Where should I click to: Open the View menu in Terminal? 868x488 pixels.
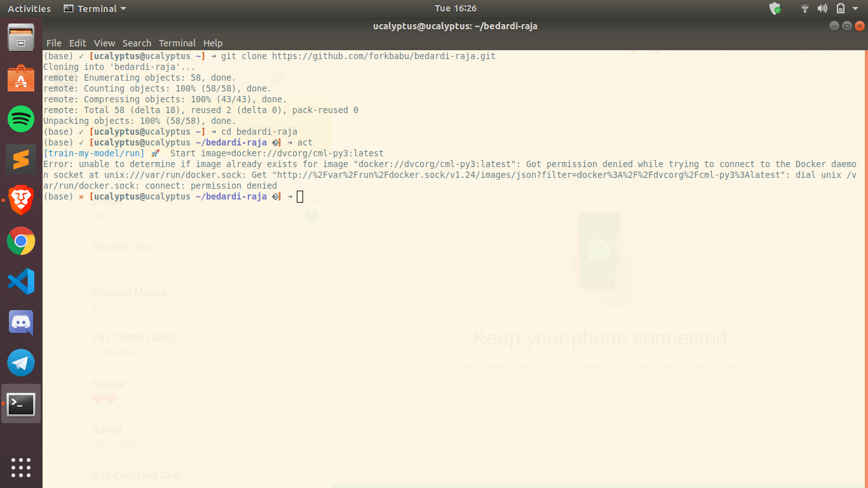[x=104, y=43]
